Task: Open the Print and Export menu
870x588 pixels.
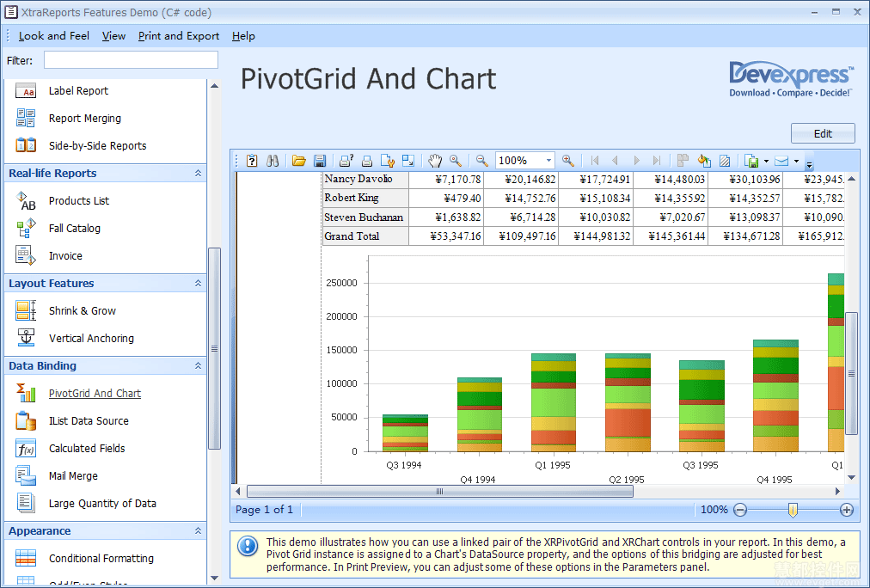Action: (x=179, y=36)
